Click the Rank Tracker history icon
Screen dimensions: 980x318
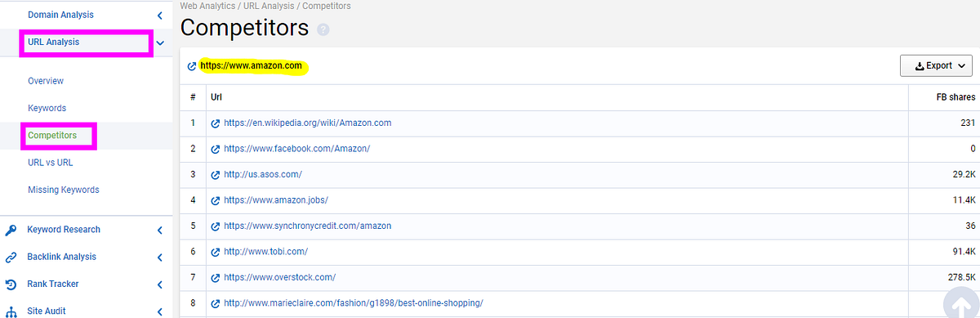[11, 284]
